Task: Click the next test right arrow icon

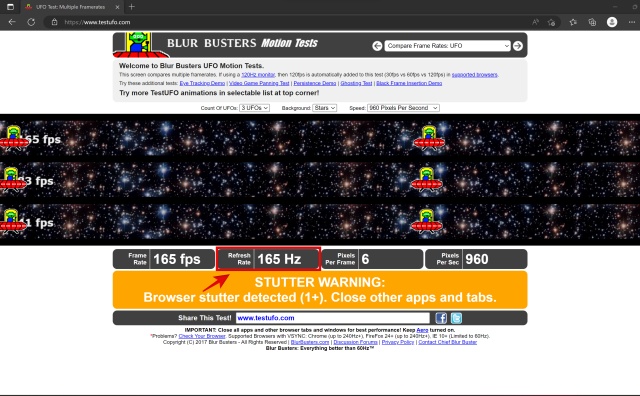Action: tap(518, 46)
